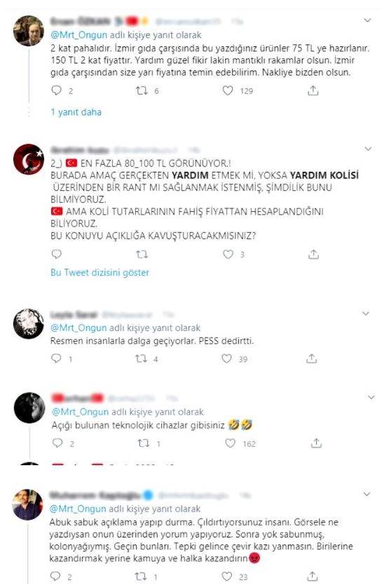Retweet the PESS dedirtti tweet

[x=142, y=359]
